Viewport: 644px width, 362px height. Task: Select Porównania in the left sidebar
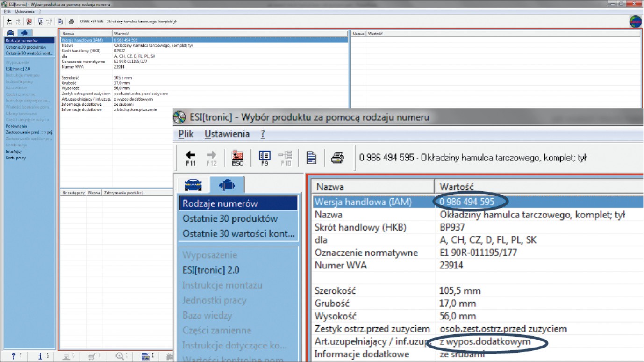(16, 126)
